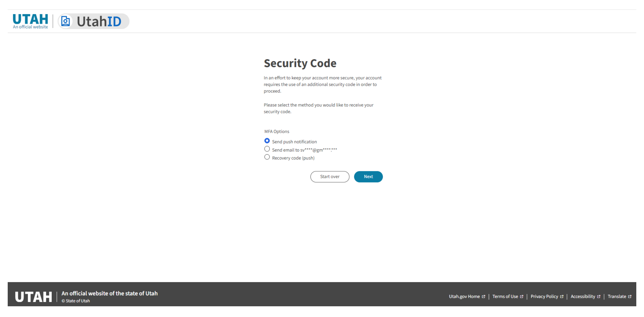The image size is (644, 317).
Task: Click the external link icon beside Accessibility
Action: click(599, 296)
